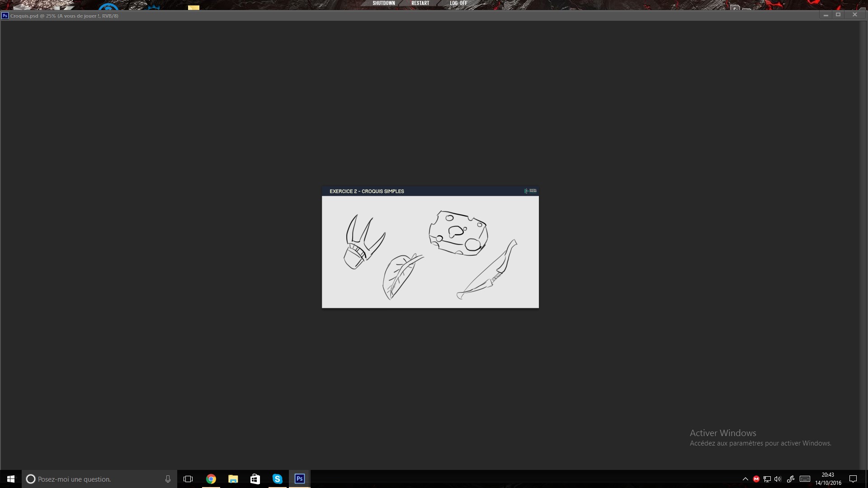Image resolution: width=868 pixels, height=488 pixels.
Task: Open File Explorer from the taskbar
Action: tap(233, 479)
